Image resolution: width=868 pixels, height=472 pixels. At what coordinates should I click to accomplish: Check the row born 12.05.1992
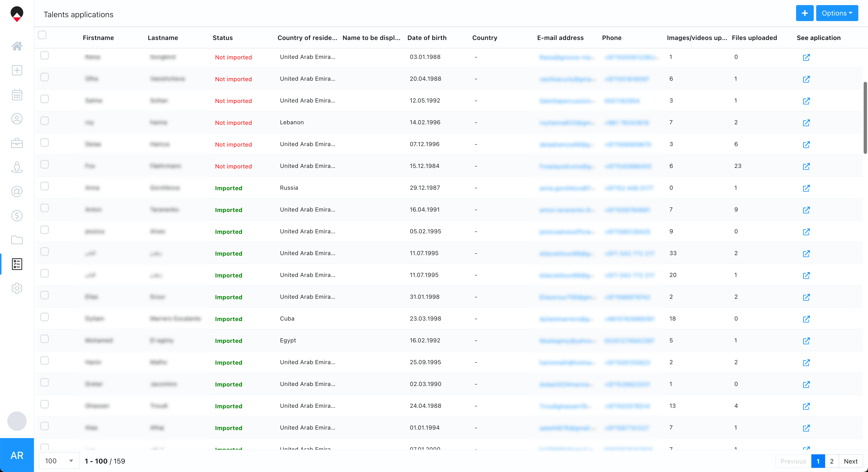[45, 99]
